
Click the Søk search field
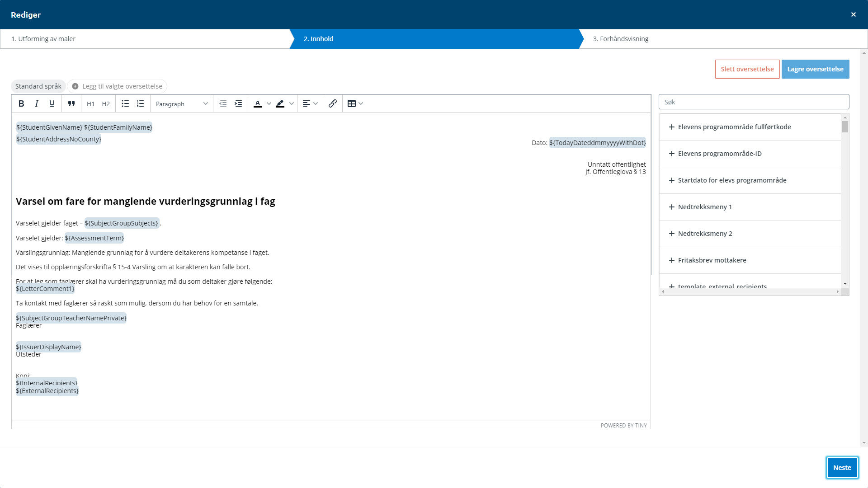click(754, 102)
